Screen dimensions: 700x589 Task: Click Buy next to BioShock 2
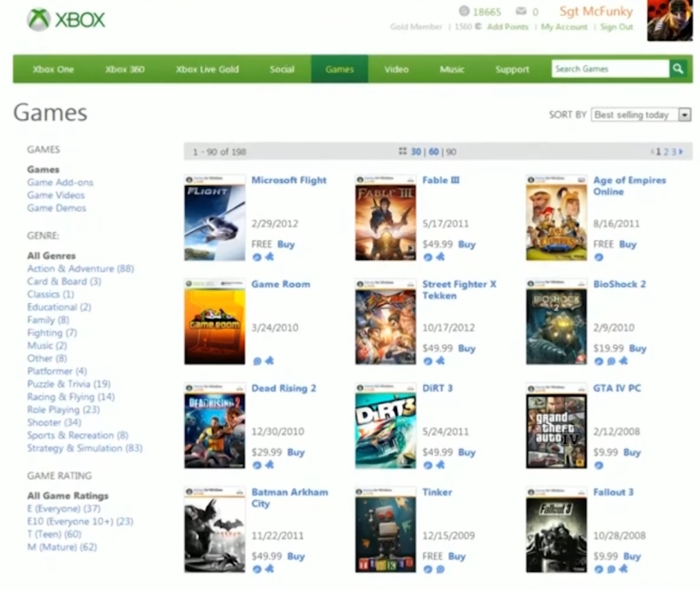click(637, 348)
